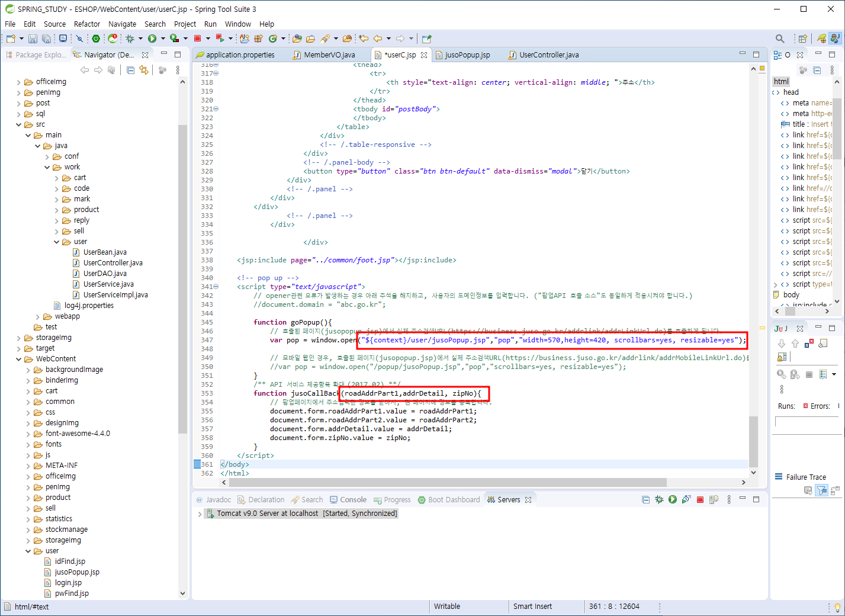Start the server with green Servers-panel icon

[673, 499]
